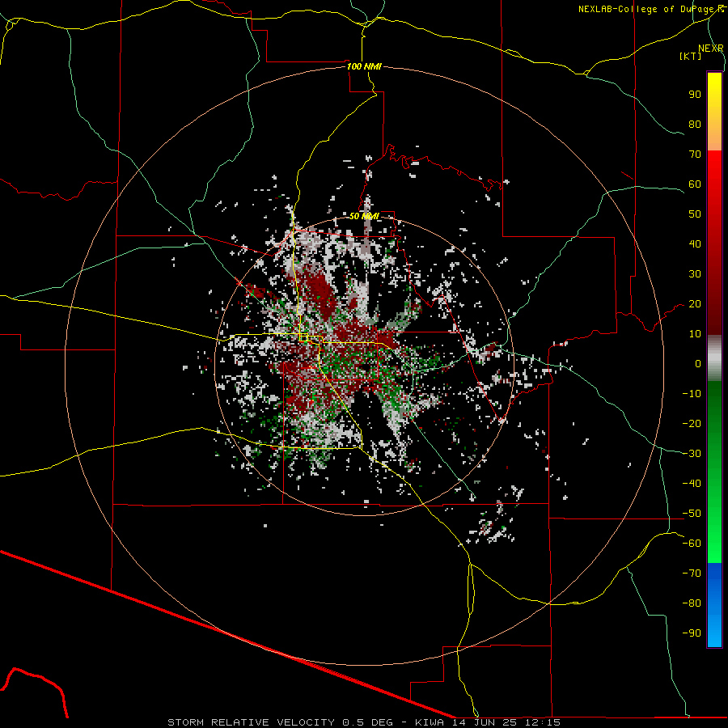Click the 20 value on velocity scale
Image resolution: width=728 pixels, height=728 pixels.
pyautogui.click(x=695, y=304)
